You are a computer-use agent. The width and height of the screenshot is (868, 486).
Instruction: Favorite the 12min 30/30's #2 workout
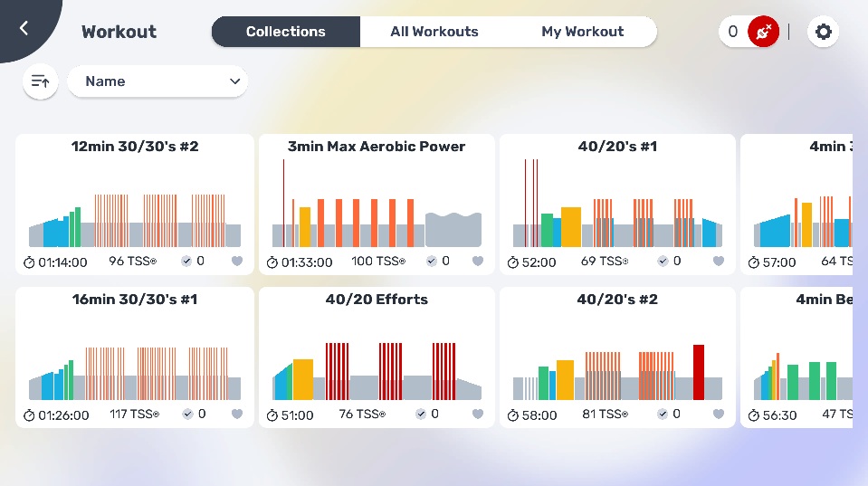pos(237,261)
